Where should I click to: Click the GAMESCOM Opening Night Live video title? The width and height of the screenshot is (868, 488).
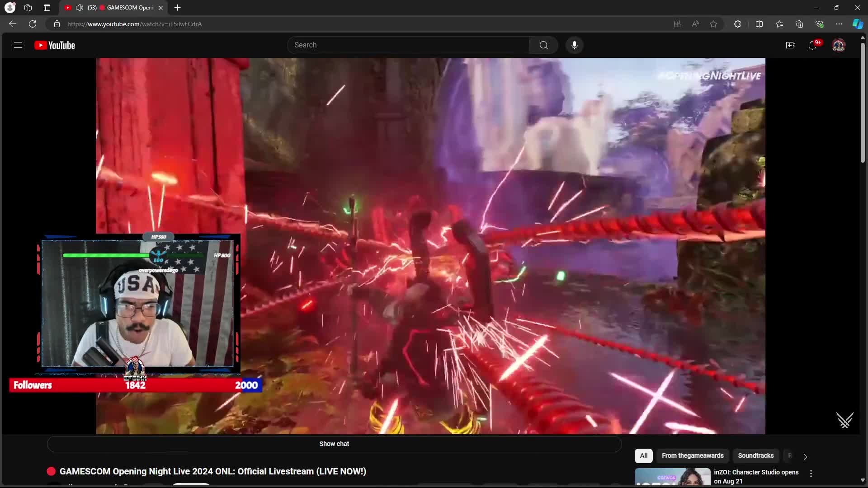213,471
